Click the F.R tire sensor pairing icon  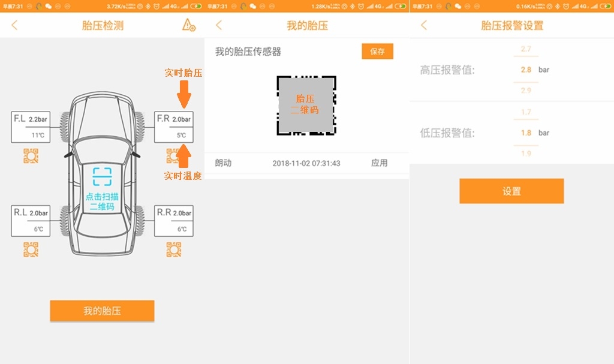click(173, 156)
